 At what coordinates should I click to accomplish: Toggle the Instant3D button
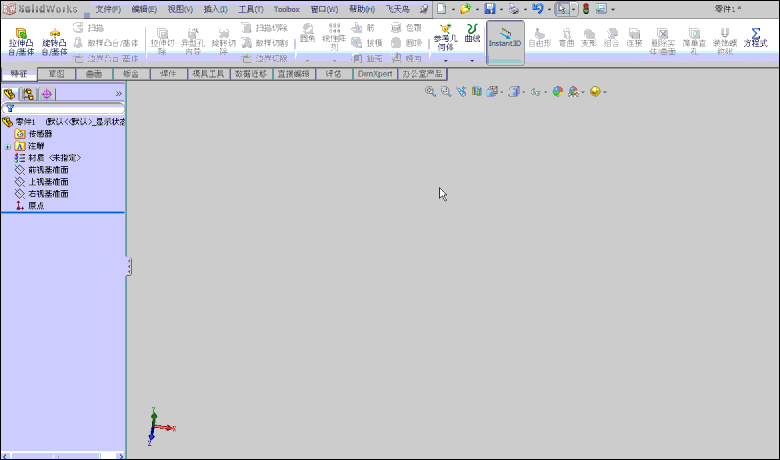(x=505, y=42)
